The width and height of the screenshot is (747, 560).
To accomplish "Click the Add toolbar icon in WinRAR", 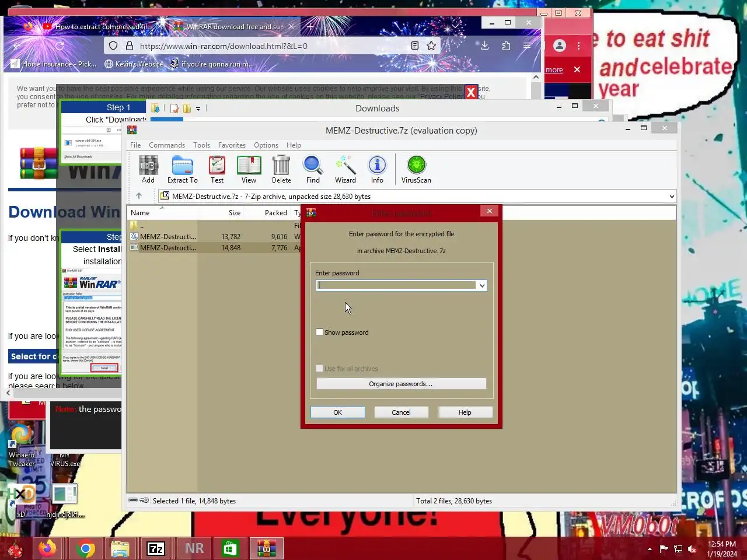I will pyautogui.click(x=148, y=170).
